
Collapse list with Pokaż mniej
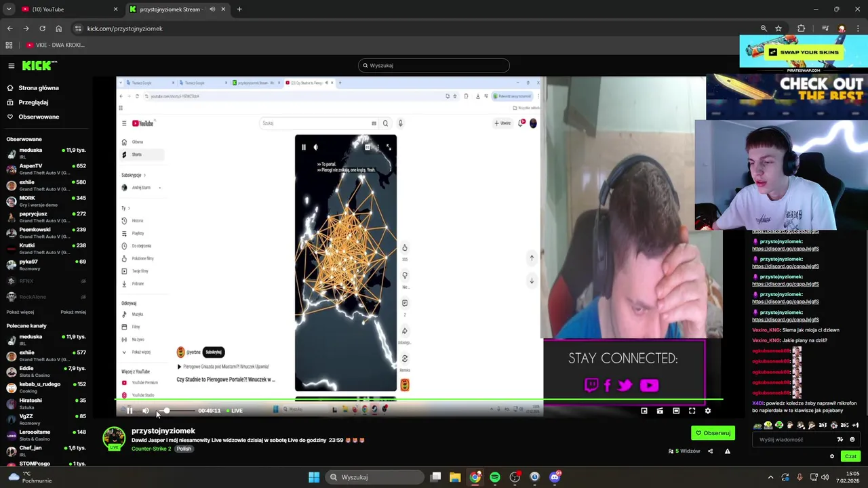[73, 312]
